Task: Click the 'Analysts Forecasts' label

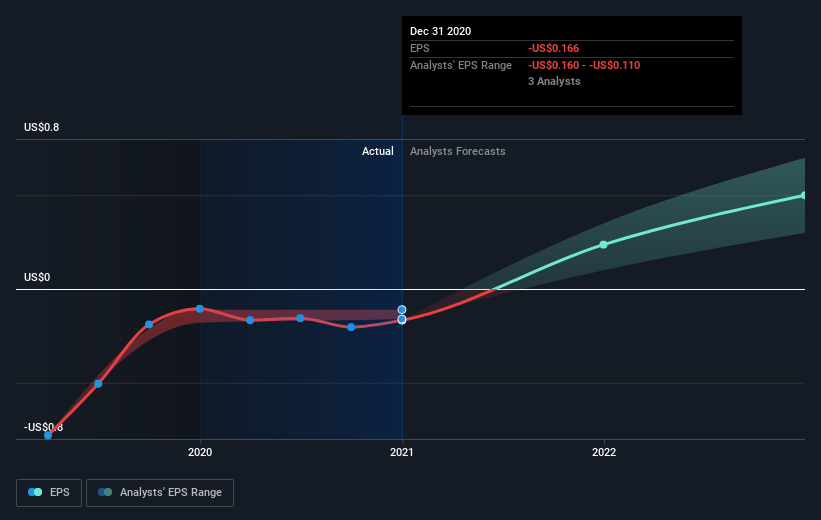Action: pos(458,151)
